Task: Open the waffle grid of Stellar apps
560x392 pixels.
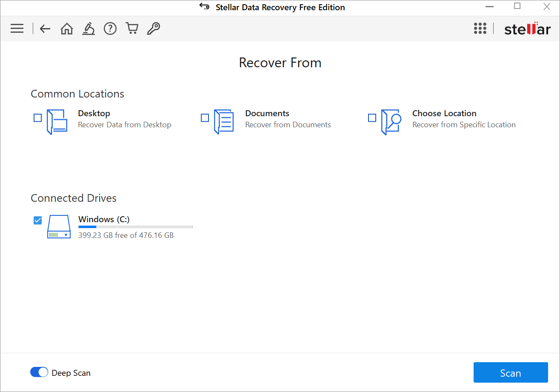Action: [480, 29]
